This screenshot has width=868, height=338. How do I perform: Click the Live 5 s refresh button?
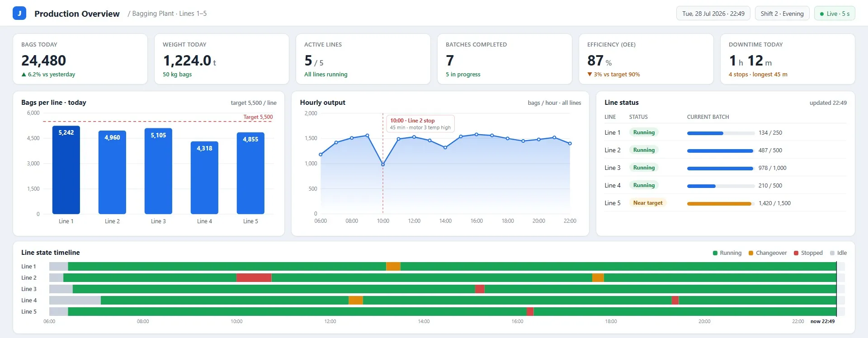tap(835, 14)
